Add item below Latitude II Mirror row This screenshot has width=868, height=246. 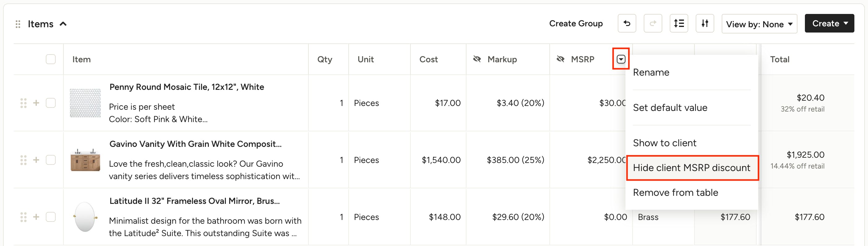[36, 217]
